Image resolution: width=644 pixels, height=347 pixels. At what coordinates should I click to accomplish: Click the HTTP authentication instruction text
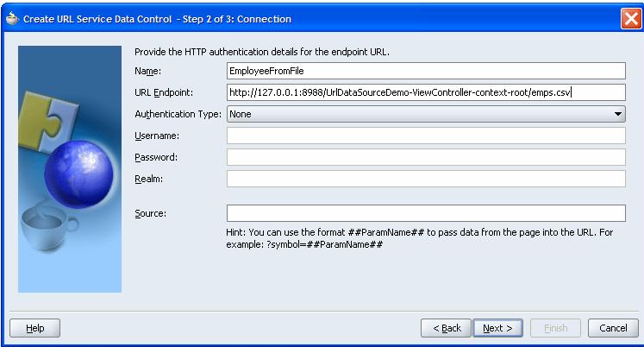coord(262,53)
